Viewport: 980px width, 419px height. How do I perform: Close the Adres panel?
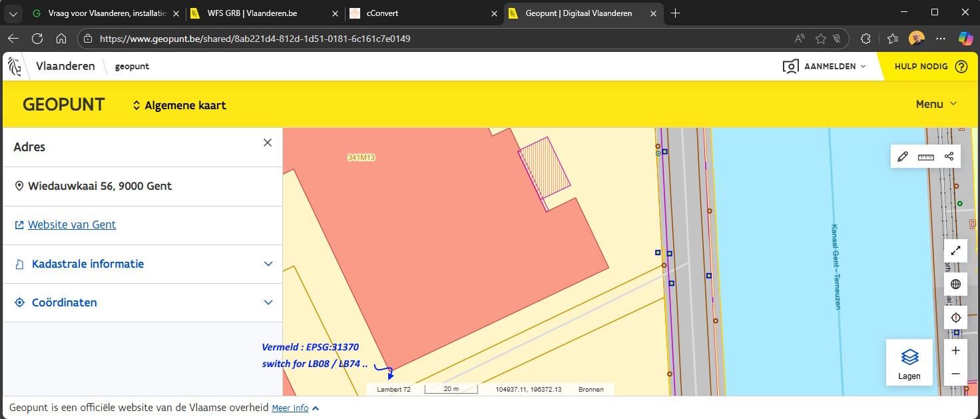point(268,143)
